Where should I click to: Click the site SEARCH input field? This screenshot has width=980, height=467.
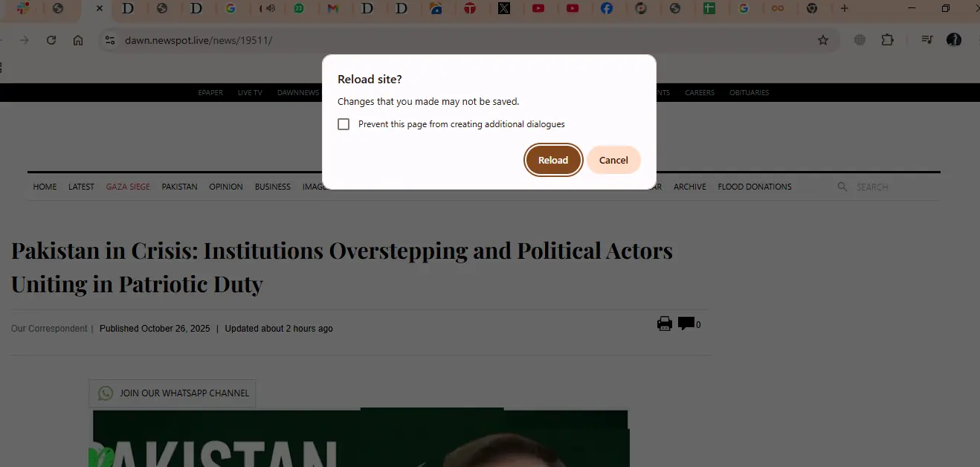pos(892,187)
